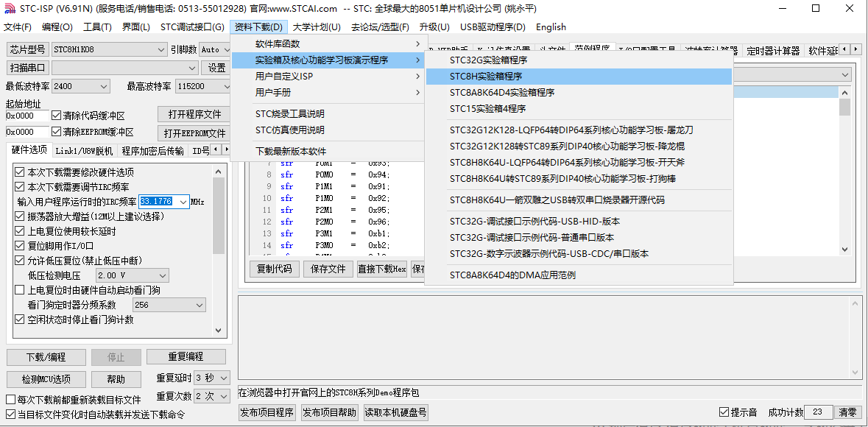
Task: Switch interface language to English
Action: pyautogui.click(x=551, y=27)
